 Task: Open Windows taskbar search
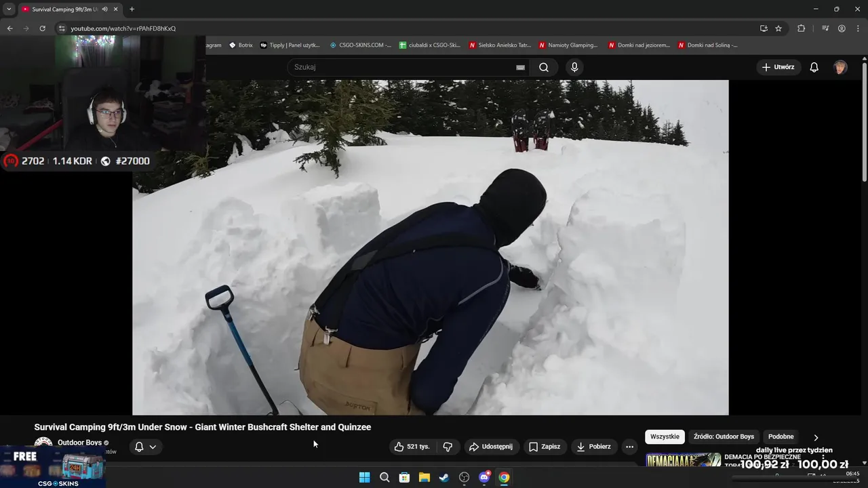tap(384, 477)
